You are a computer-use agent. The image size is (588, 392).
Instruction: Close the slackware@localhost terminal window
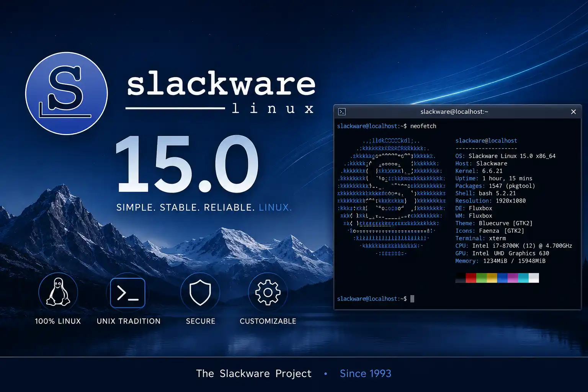click(573, 112)
